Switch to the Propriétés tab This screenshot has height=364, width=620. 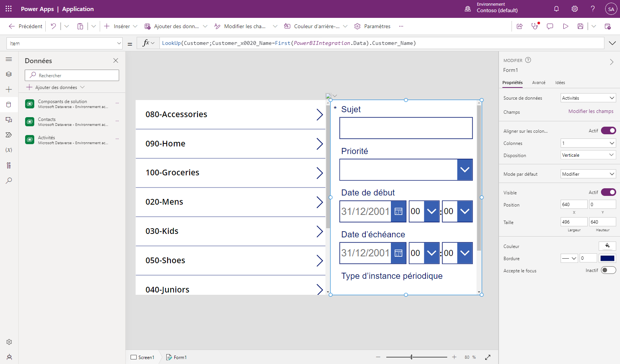512,83
